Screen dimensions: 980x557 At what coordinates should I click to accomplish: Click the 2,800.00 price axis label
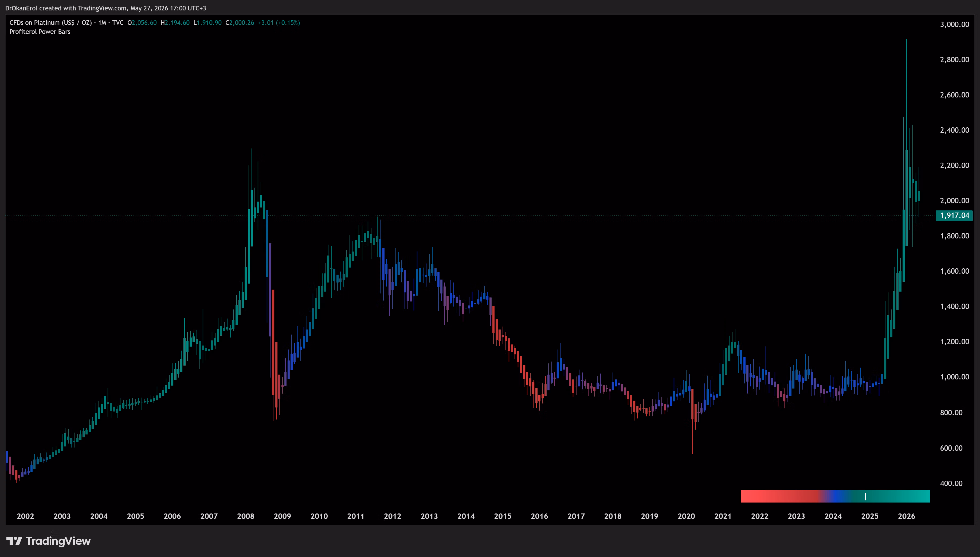pyautogui.click(x=954, y=60)
